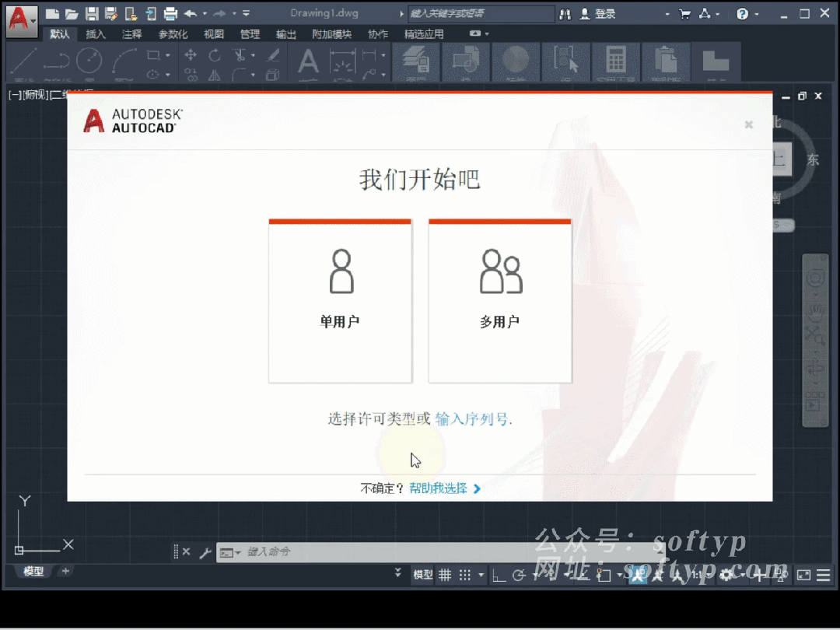Screen dimensions: 840x630
Task: Expand the undo history dropdown arrow
Action: [205, 14]
